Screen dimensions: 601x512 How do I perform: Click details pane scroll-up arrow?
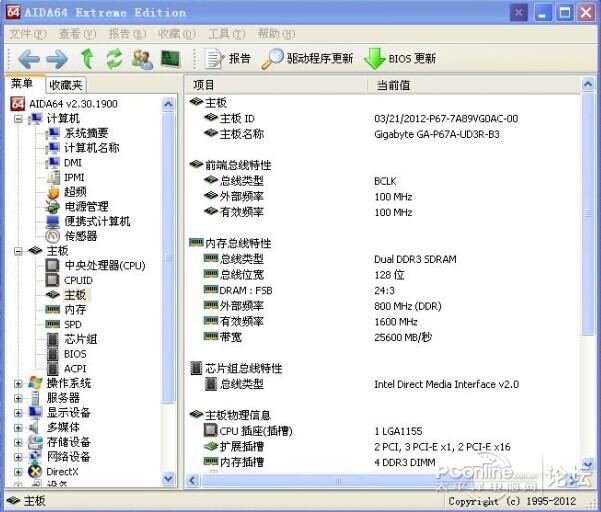588,84
